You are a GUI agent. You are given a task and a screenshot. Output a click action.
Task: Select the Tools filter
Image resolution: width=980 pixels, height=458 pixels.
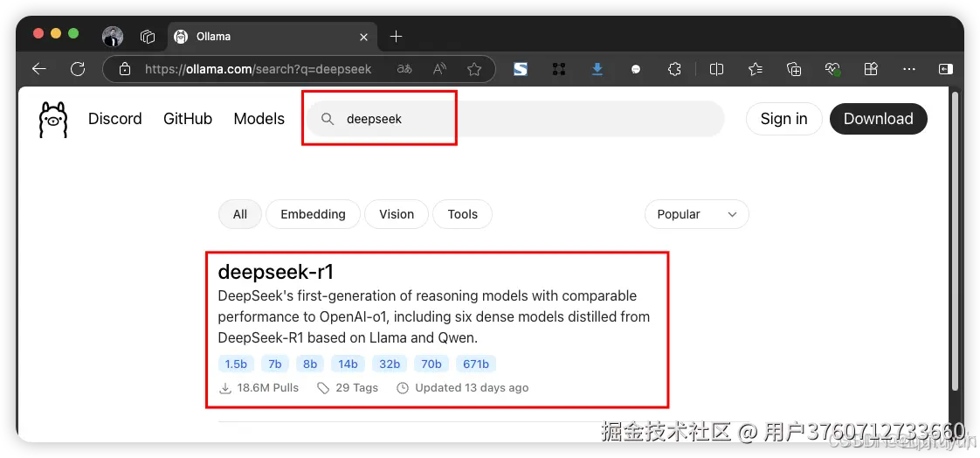(463, 214)
